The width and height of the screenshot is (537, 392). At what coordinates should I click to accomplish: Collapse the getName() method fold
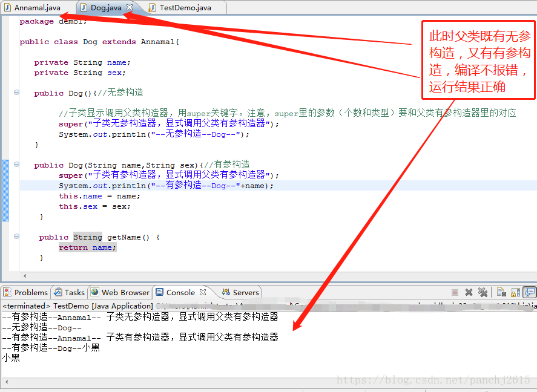[x=16, y=237]
